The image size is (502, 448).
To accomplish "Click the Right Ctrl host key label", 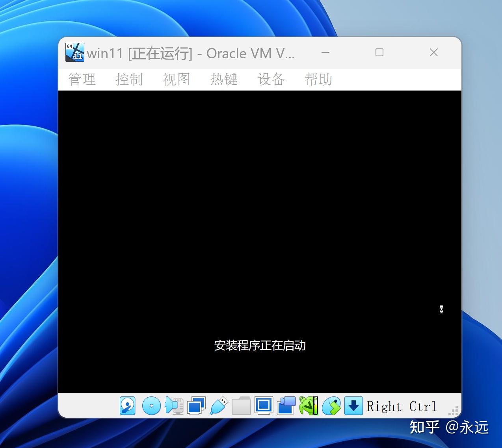I will point(401,406).
